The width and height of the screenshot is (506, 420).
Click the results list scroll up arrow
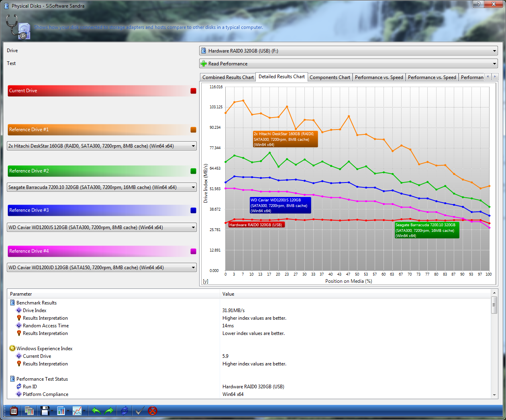494,293
